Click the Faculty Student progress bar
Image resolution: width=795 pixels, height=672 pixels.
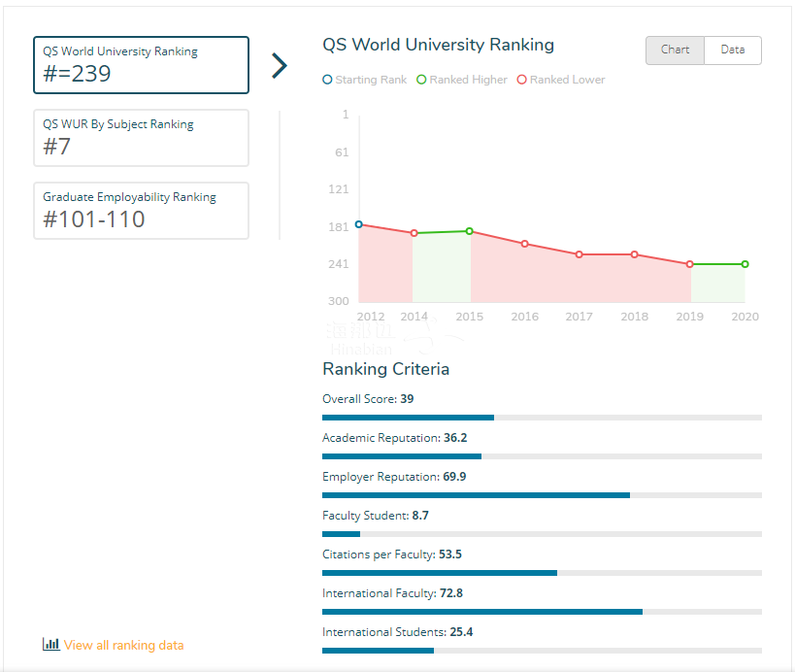(x=542, y=534)
